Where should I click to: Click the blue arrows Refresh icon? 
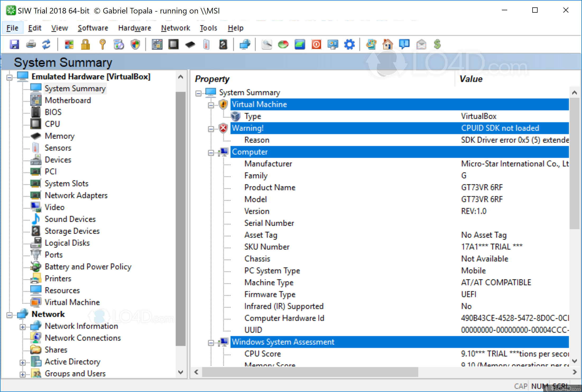tap(47, 44)
